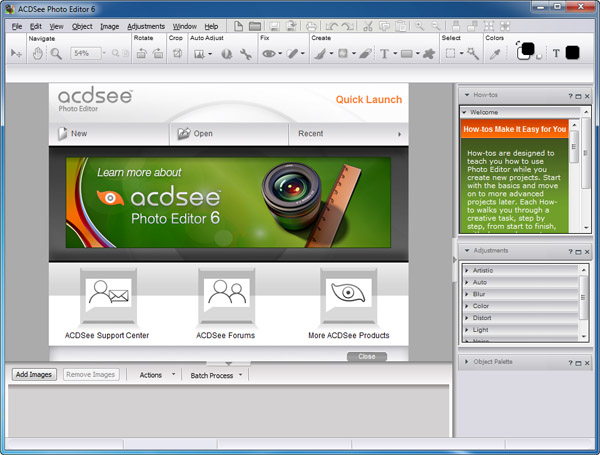Click the black text color swatch
This screenshot has height=455, width=600.
pyautogui.click(x=572, y=53)
